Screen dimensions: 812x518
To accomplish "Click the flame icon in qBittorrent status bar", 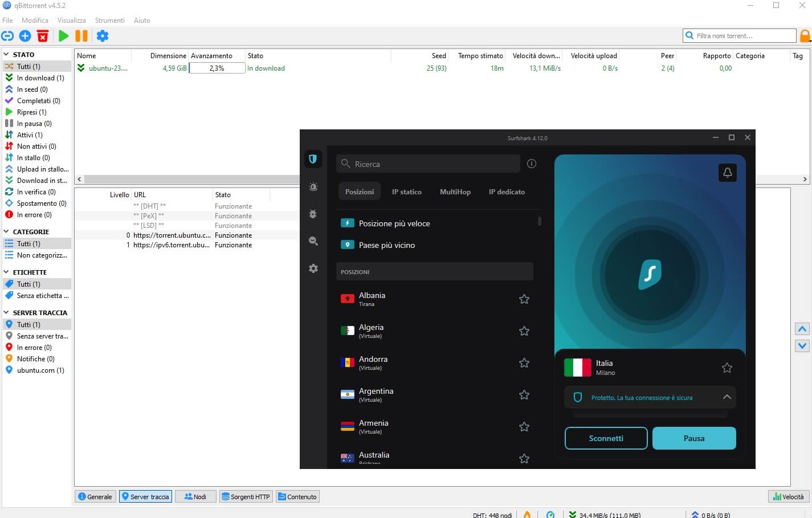I will click(527, 515).
